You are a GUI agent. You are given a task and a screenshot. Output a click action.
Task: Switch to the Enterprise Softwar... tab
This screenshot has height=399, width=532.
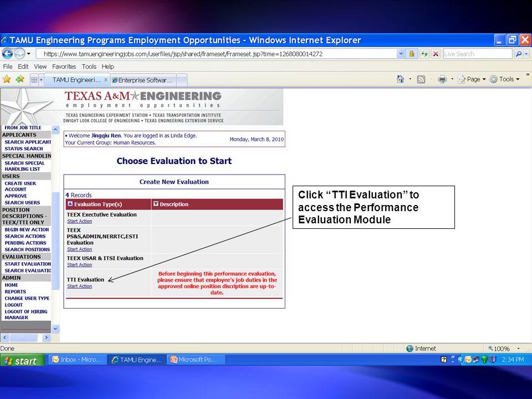click(143, 80)
